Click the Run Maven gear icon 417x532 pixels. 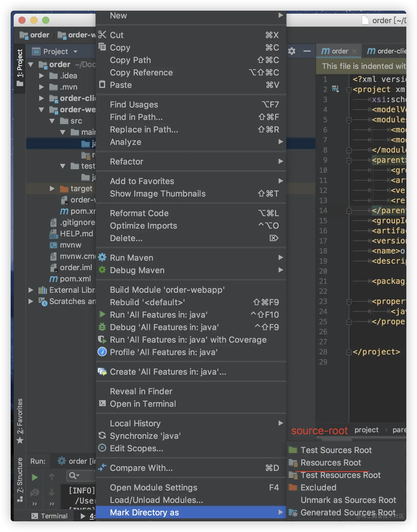coord(102,257)
